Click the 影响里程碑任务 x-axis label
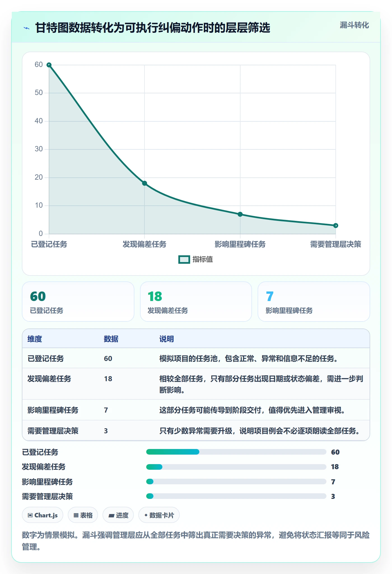The image size is (392, 574). pos(240,244)
